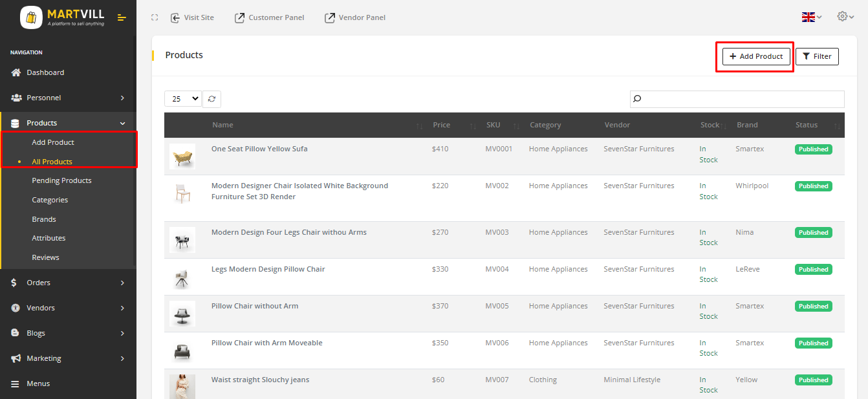
Task: Click the Add Product button
Action: tap(755, 56)
